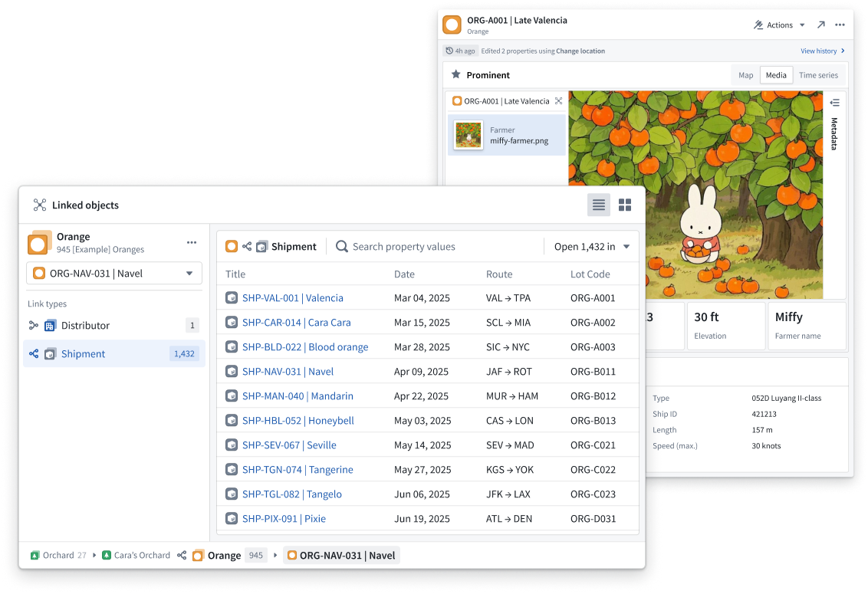Click lot code ORG-A001 cell
The height and width of the screenshot is (594, 868).
point(593,298)
